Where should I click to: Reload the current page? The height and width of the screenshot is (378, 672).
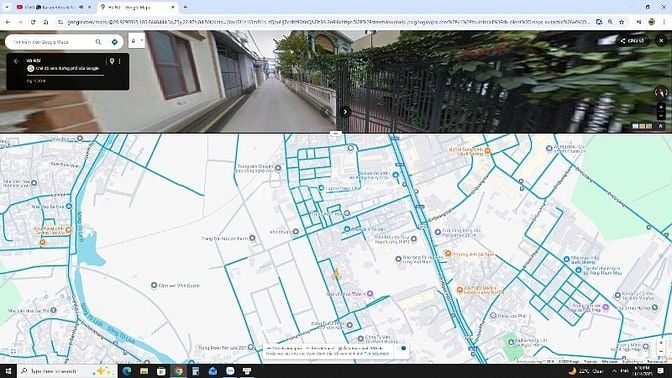pos(33,22)
